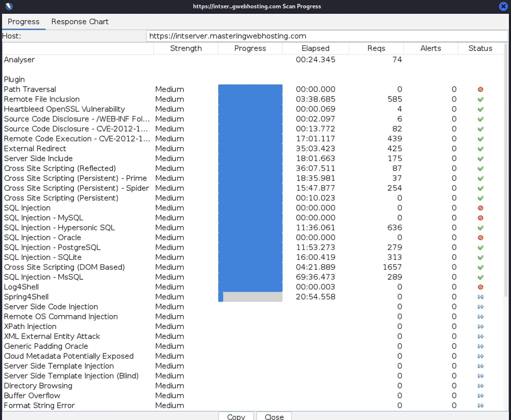The height and width of the screenshot is (420, 511).
Task: Click green check icon for Remote File Inclusion
Action: coord(480,99)
